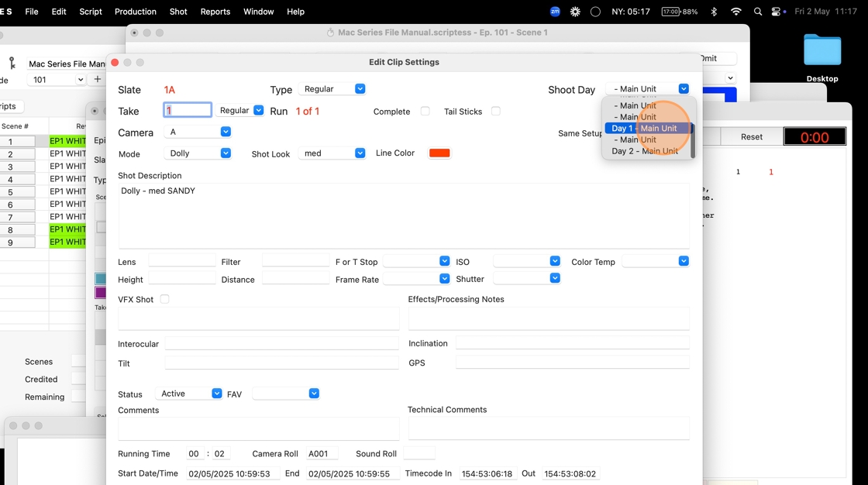Open the Reports menu

[215, 11]
